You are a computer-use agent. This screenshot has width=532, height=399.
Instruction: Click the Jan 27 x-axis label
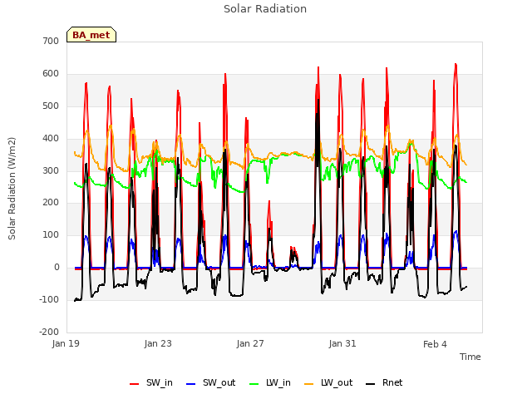pyautogui.click(x=250, y=343)
